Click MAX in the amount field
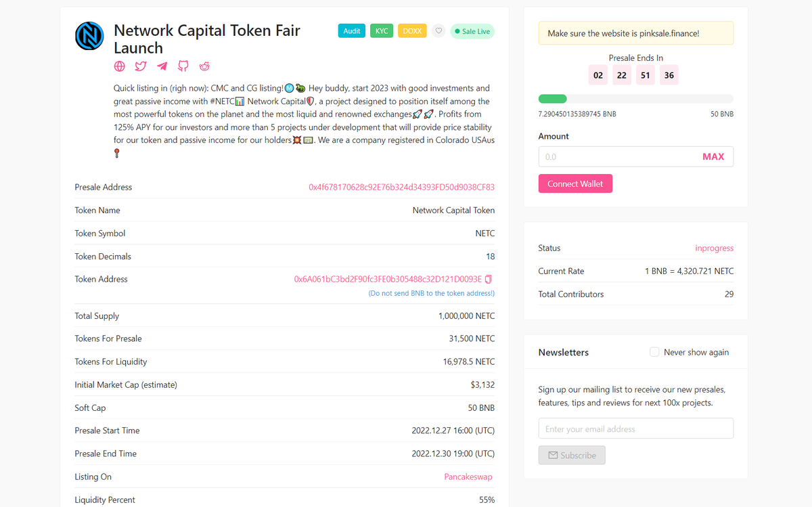Image resolution: width=812 pixels, height=507 pixels. pos(713,156)
